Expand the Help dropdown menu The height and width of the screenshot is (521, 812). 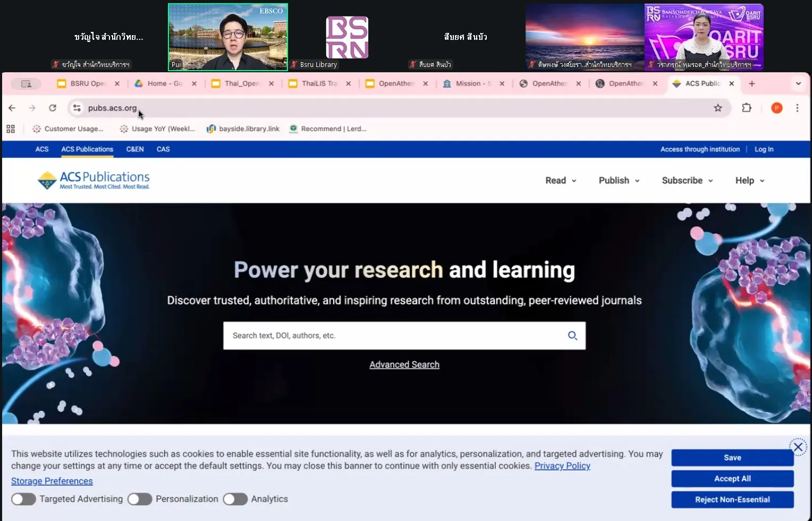pos(750,181)
